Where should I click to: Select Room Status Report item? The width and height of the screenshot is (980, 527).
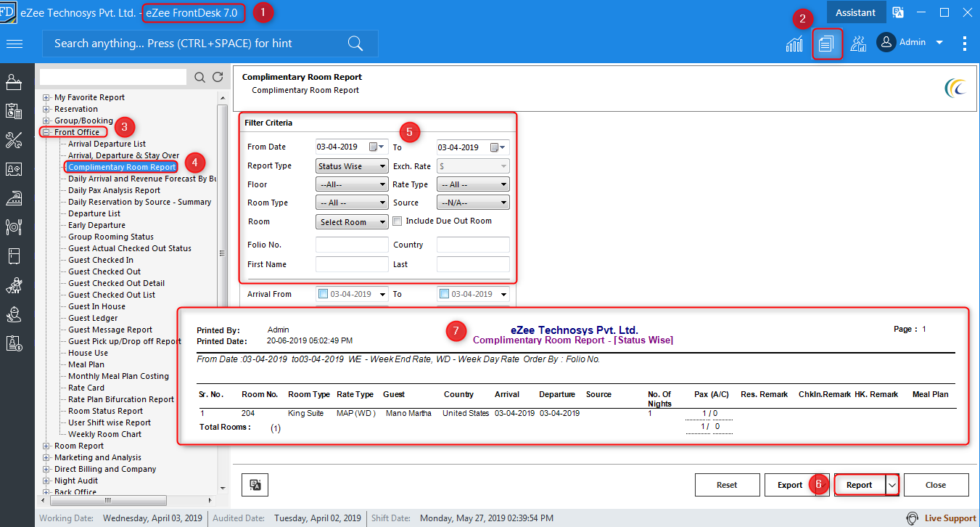pos(106,411)
